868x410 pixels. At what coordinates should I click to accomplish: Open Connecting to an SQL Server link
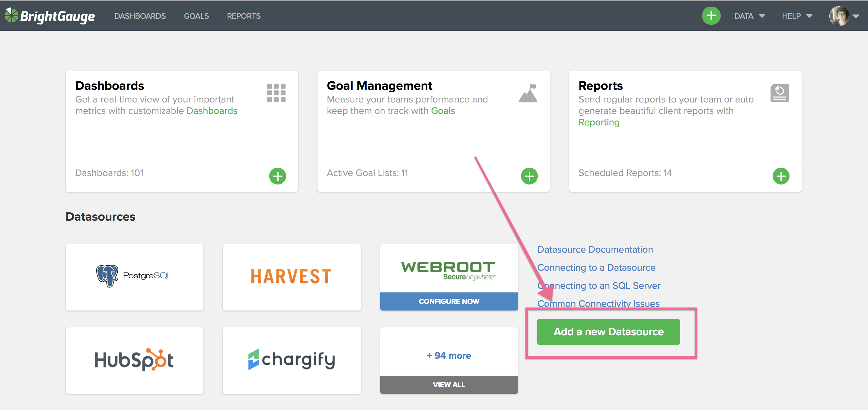point(598,285)
